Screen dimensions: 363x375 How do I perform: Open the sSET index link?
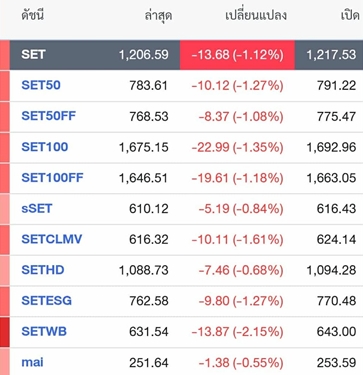point(37,209)
